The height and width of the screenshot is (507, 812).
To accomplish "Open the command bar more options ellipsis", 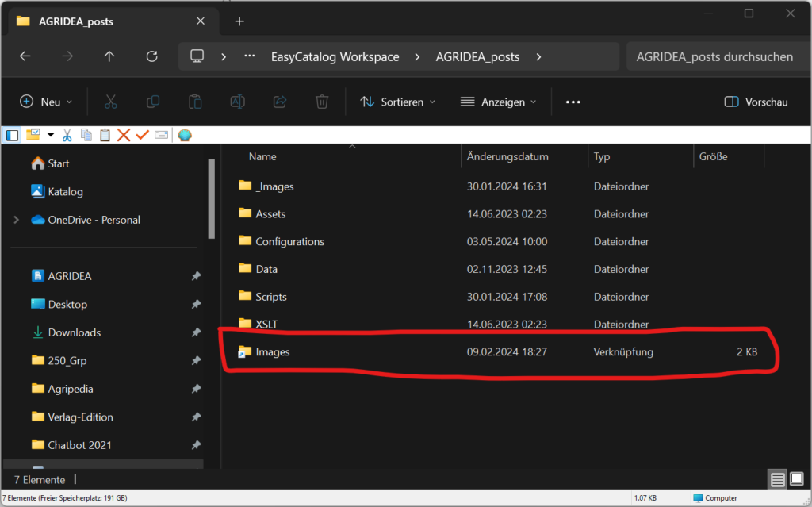I will (573, 102).
